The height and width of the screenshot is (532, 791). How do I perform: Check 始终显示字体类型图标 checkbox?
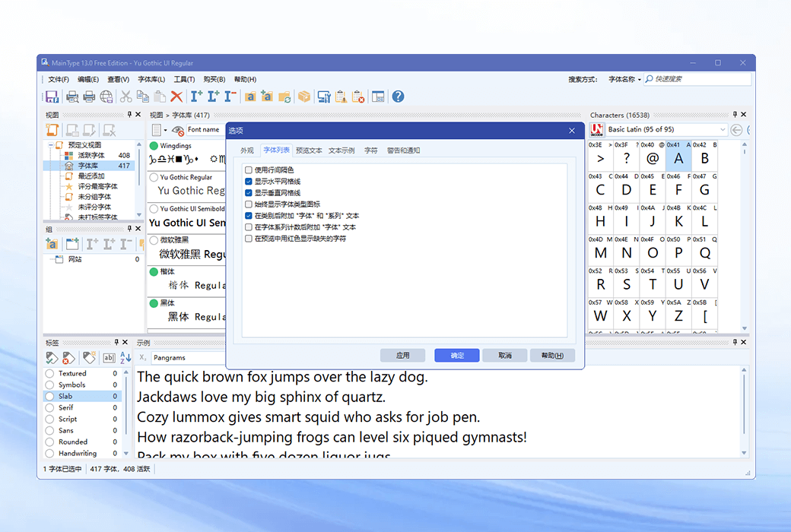248,204
